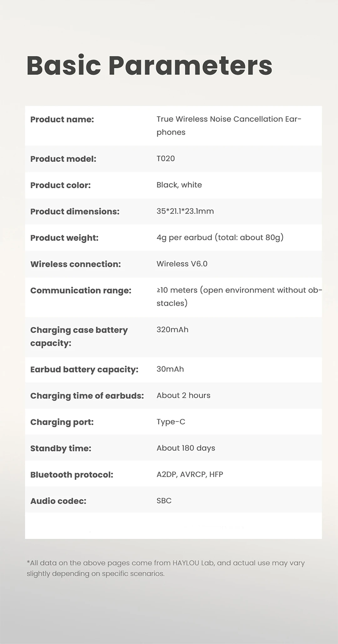Select the "Earbud battery capacity:" label

coord(84,369)
